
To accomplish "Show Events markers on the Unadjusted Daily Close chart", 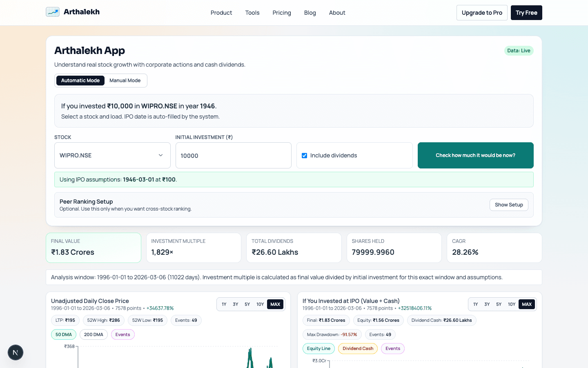I will (x=122, y=334).
